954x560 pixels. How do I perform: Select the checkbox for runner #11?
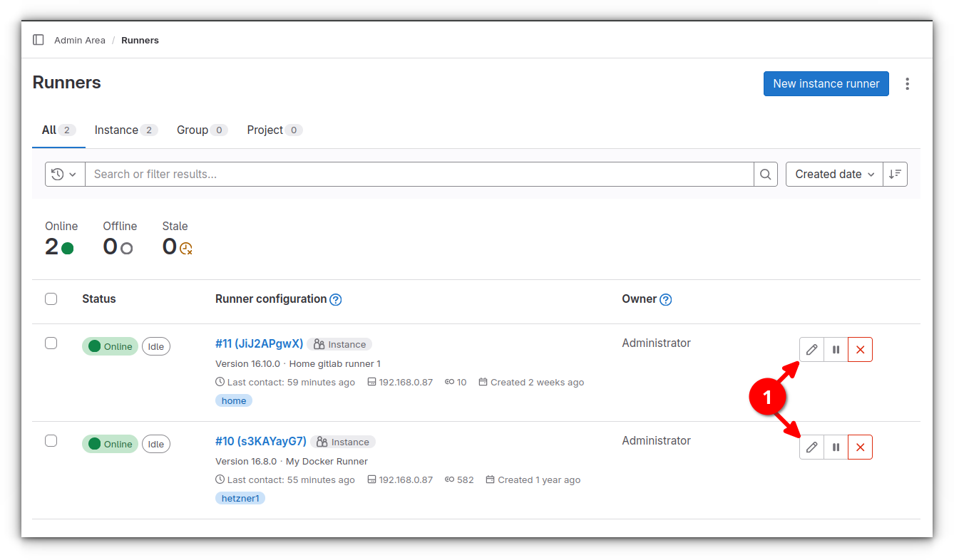51,343
